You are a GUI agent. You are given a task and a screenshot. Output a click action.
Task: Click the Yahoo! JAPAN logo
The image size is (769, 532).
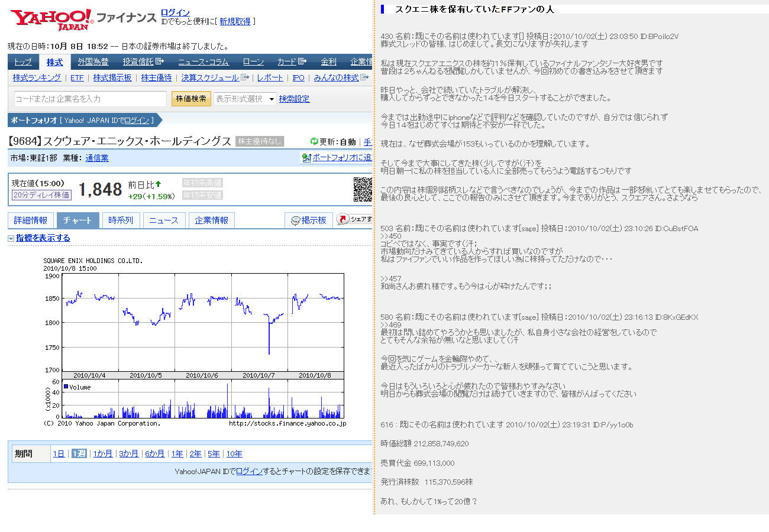tap(51, 20)
